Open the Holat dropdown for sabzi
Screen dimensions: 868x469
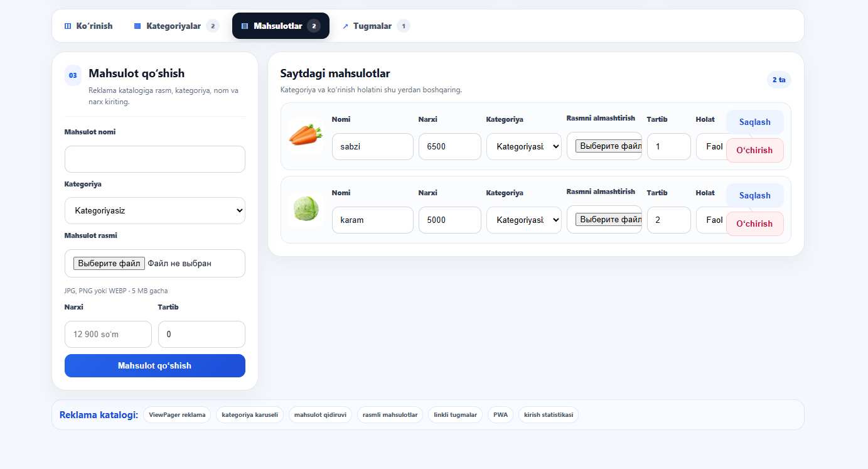[711, 146]
